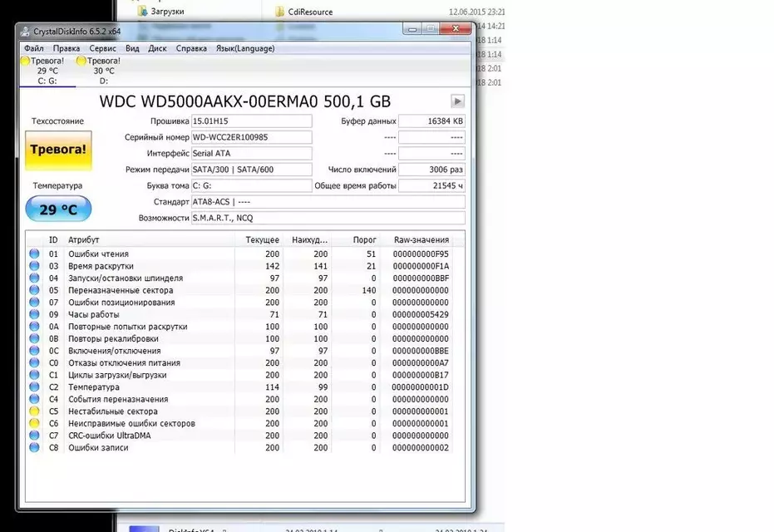Click raw value 000000000002 of Ошибки записи
Screen dimensions: 774x532
tap(421, 447)
